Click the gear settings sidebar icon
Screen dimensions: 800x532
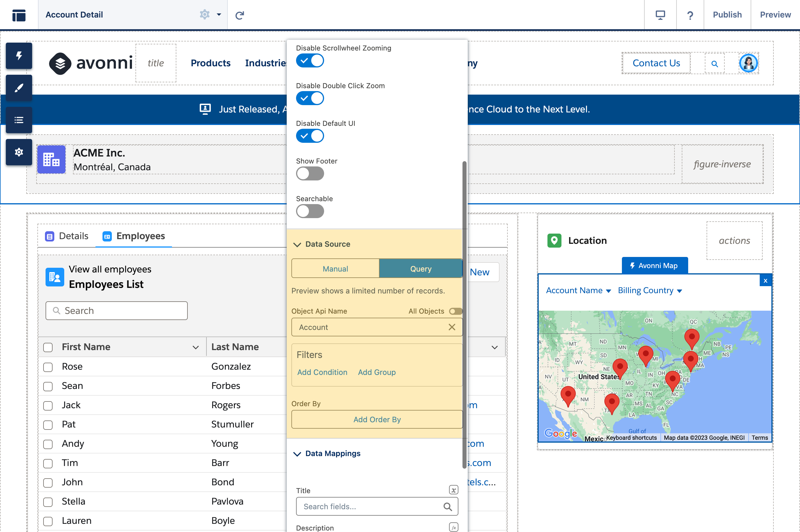pyautogui.click(x=19, y=152)
